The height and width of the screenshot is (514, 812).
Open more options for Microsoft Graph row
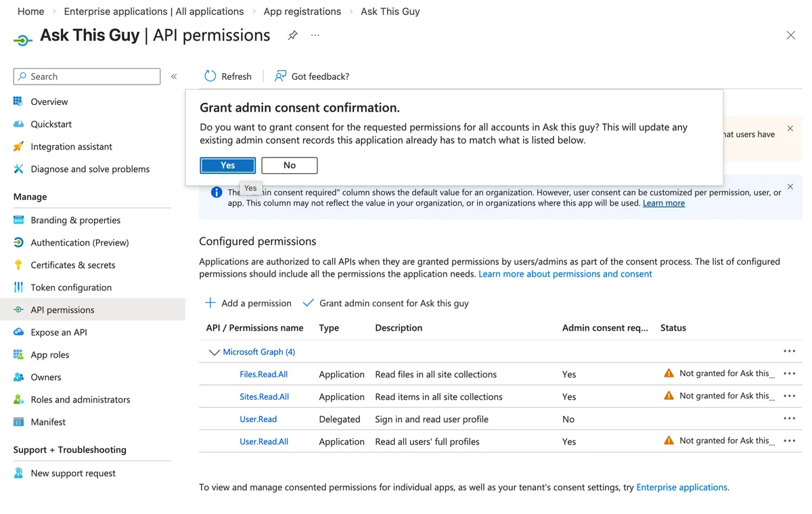(789, 351)
